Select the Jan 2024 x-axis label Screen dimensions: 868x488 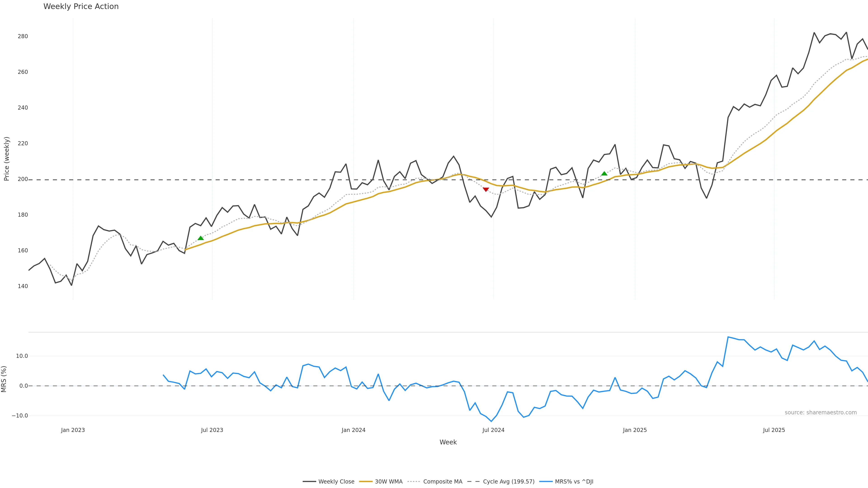coord(353,430)
